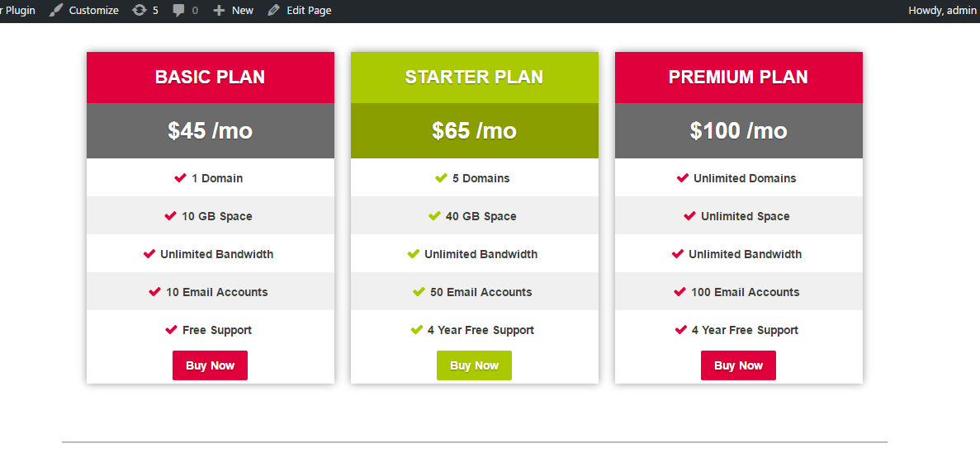Open the Howdy, admin account menu
The height and width of the screenshot is (457, 980).
point(941,11)
